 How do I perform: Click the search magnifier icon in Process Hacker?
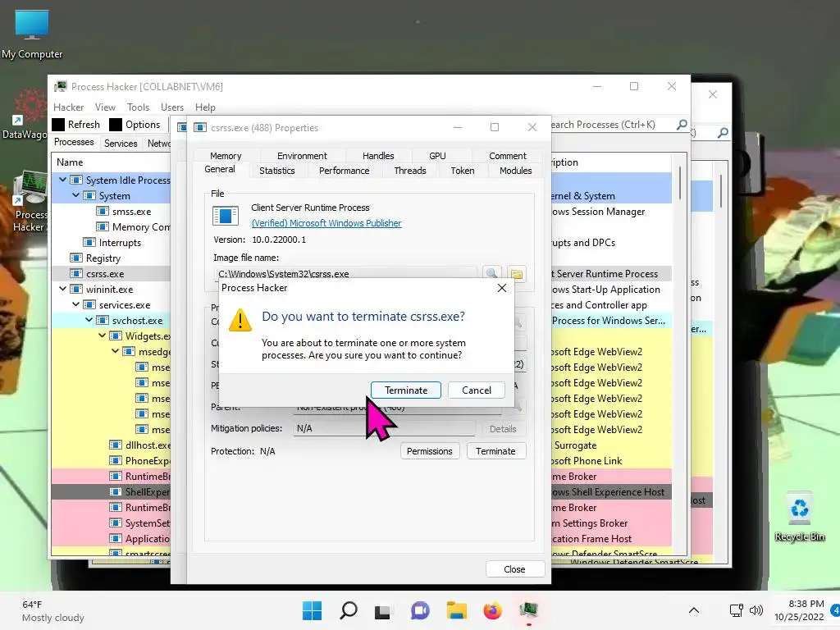682,125
